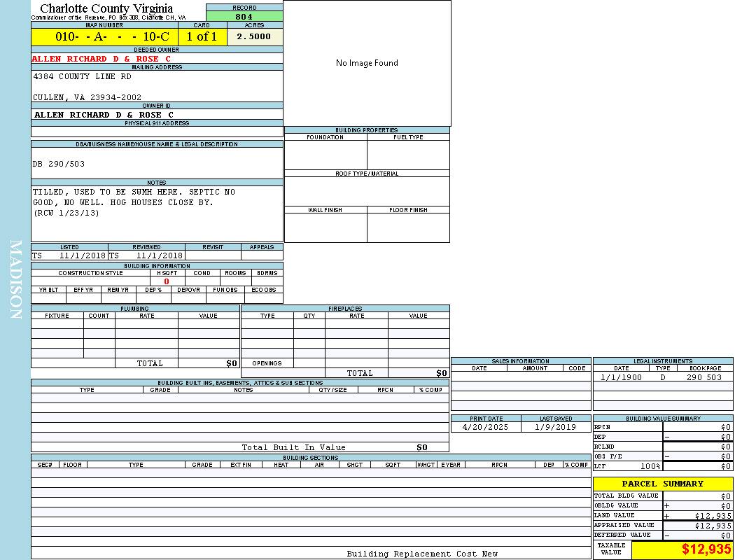This screenshot has width=735, height=560.
Task: Select the legal instrument book/page 290 503
Action: (703, 377)
